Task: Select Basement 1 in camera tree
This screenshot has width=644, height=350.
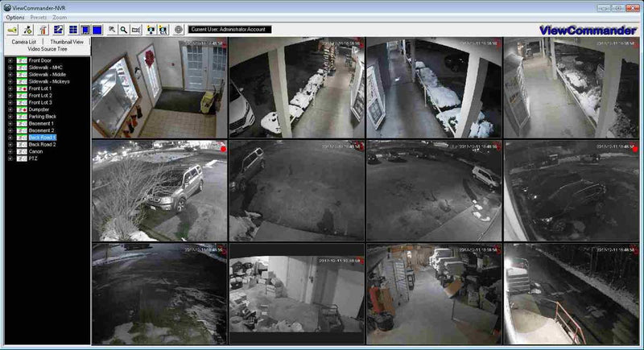Action: tap(41, 123)
